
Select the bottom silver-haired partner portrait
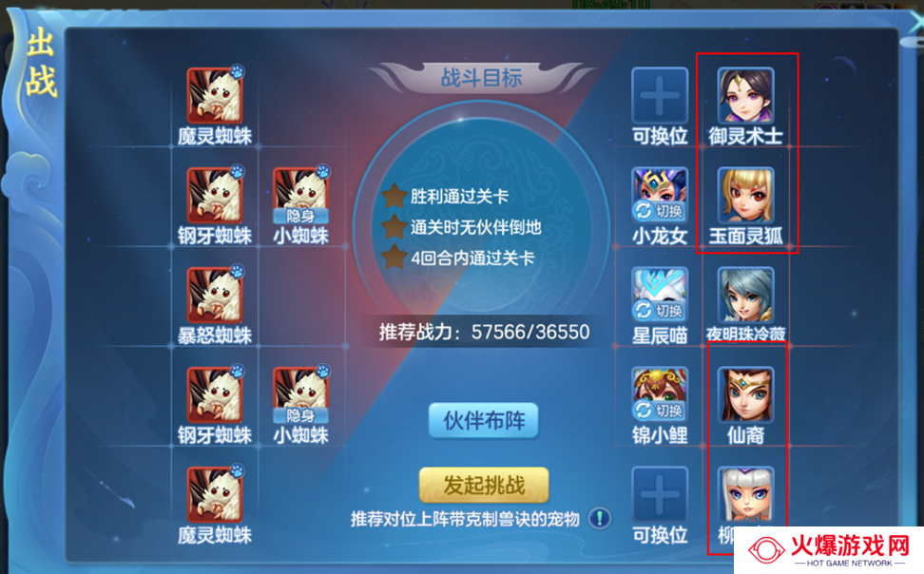click(745, 494)
